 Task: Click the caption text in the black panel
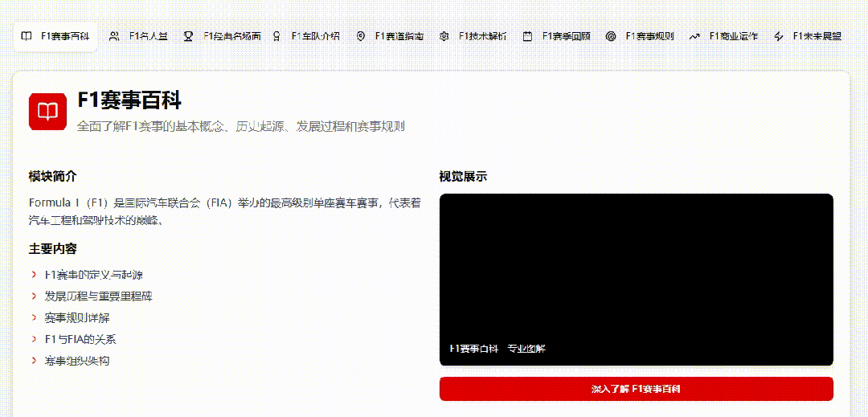[x=497, y=349]
